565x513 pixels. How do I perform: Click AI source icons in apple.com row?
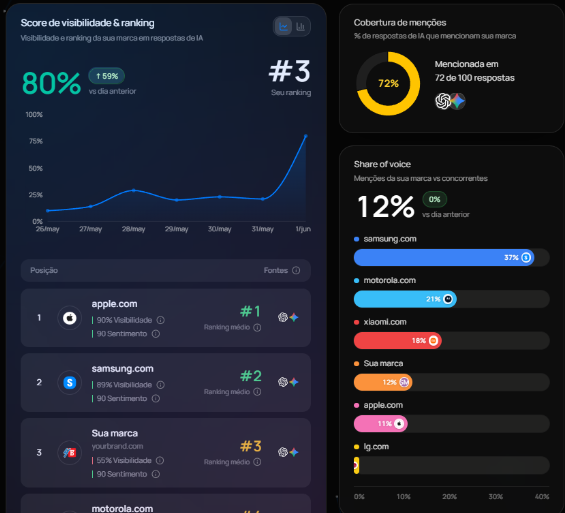point(288,317)
